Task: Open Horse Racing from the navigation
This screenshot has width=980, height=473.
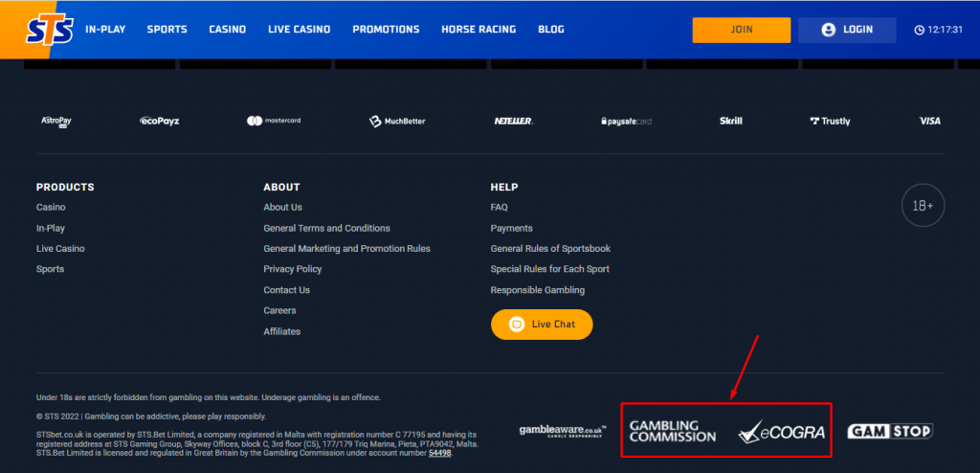Action: 479,30
